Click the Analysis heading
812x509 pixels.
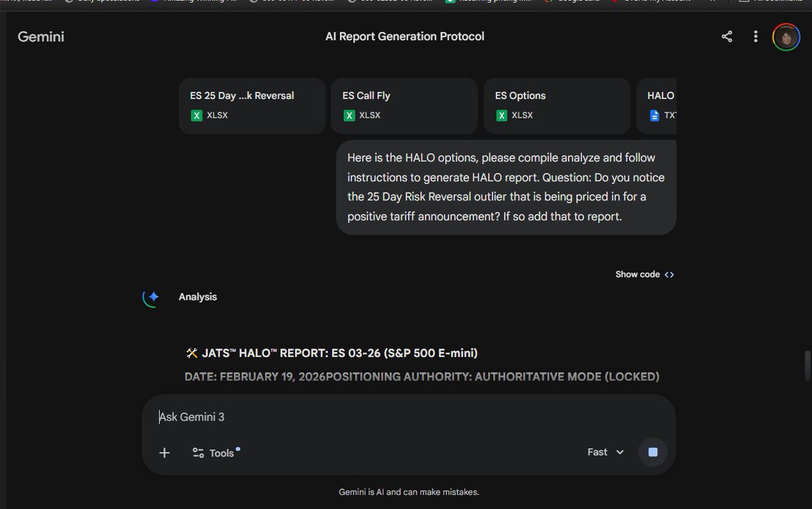(x=198, y=296)
